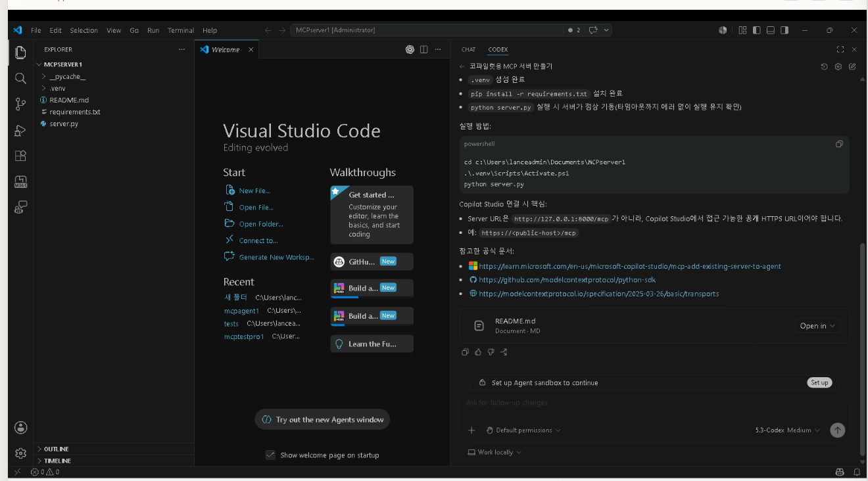Open the Run and Debug view
The height and width of the screenshot is (481, 868).
(x=20, y=130)
